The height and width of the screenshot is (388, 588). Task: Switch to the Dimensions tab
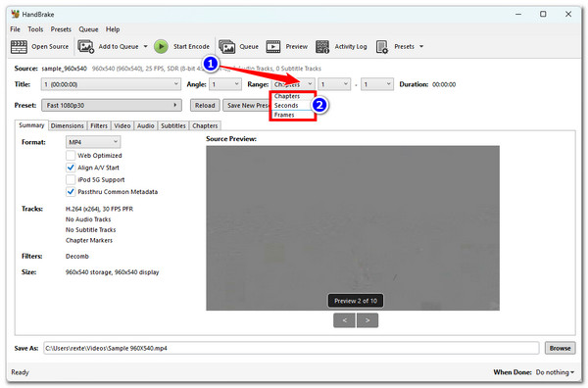(67, 126)
